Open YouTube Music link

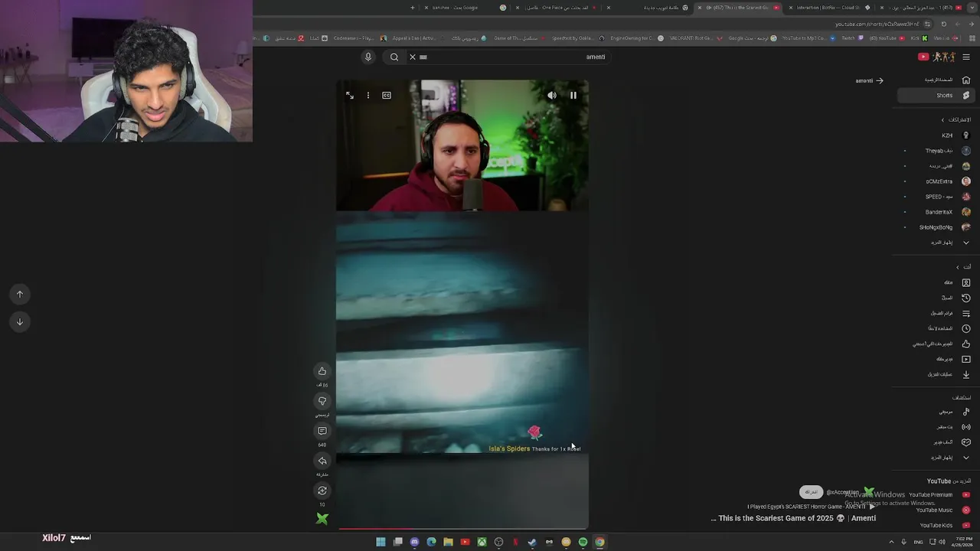[x=936, y=510]
